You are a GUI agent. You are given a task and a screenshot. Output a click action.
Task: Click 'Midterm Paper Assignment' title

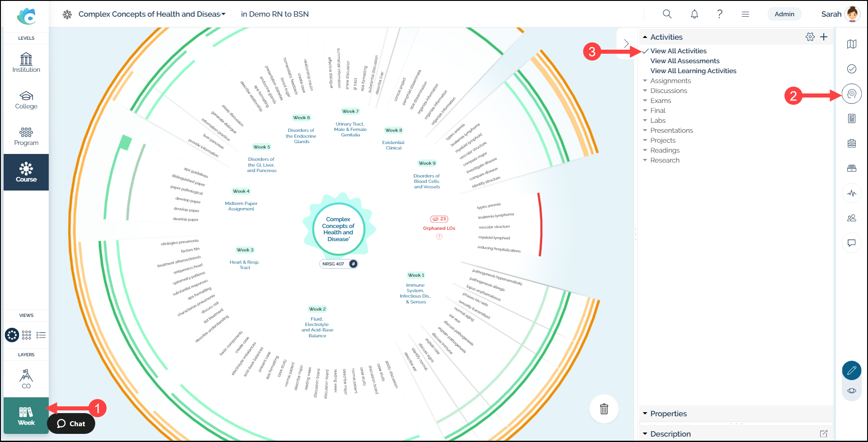(241, 206)
